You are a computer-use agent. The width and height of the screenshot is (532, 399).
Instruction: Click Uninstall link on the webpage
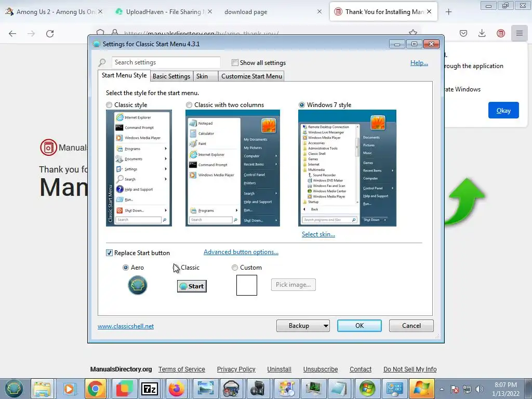pos(279,369)
